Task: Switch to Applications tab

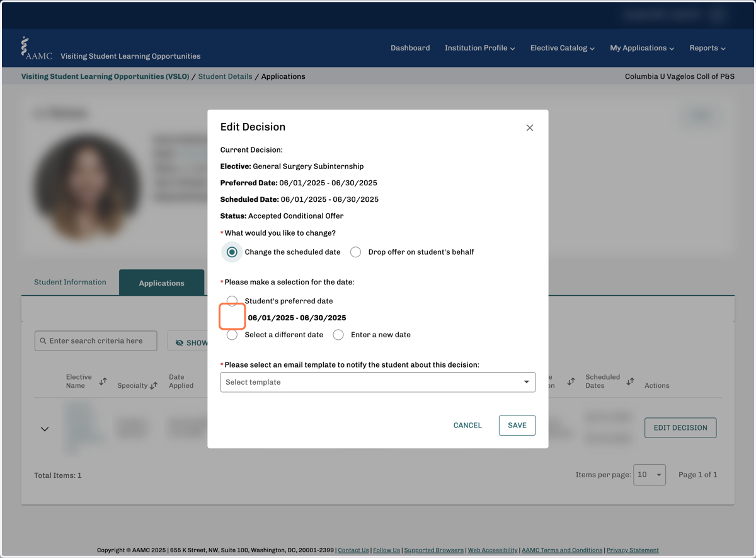Action: pos(162,283)
